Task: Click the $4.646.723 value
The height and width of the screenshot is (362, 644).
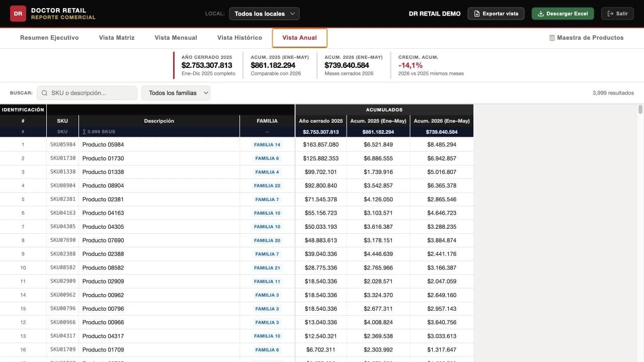Action: pyautogui.click(x=442, y=213)
